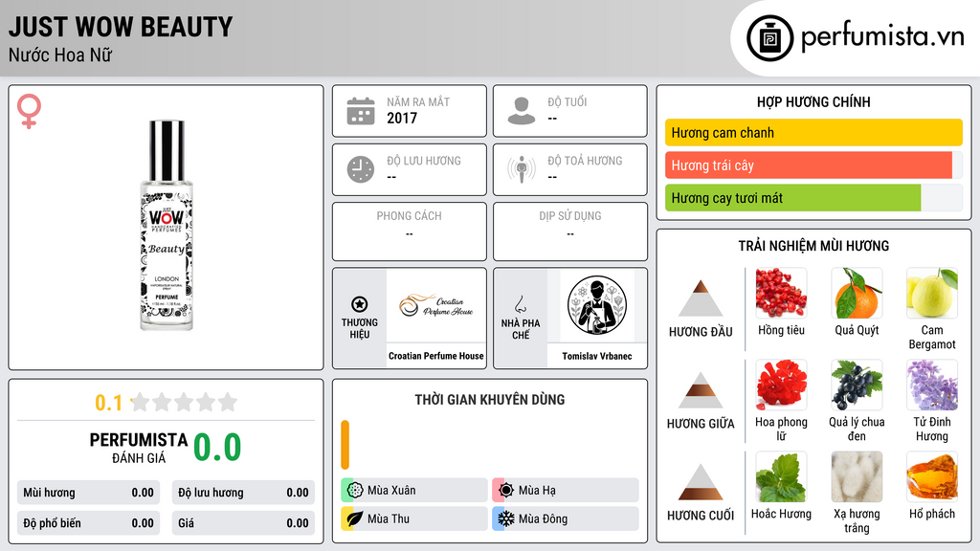
Task: Click the yellow Hương cam chanh accord bar
Action: click(x=813, y=132)
